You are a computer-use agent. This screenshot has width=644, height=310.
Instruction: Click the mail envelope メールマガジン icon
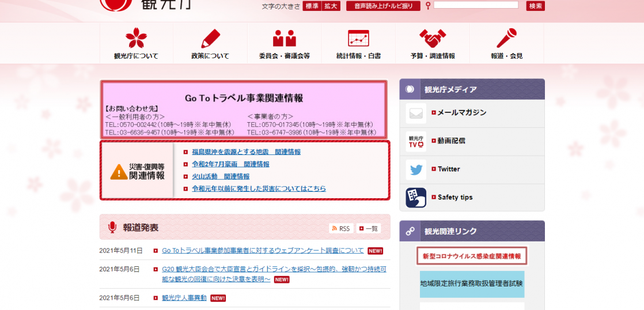click(415, 113)
